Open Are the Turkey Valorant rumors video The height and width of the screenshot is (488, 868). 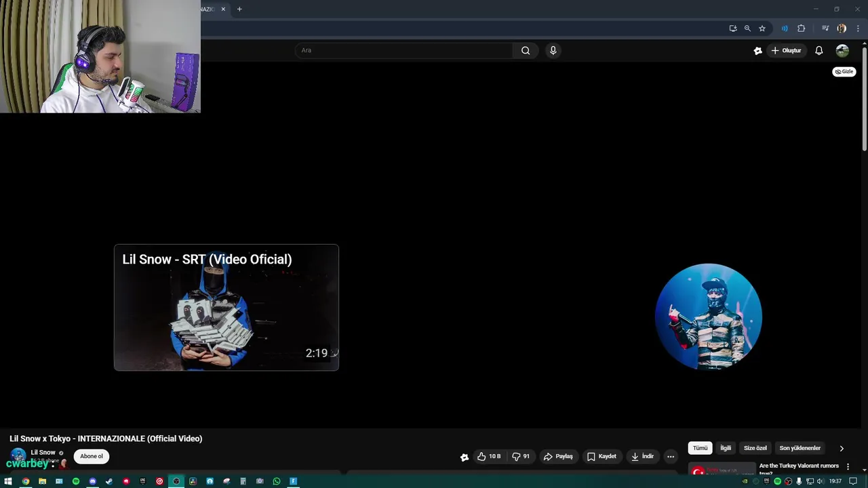[x=799, y=468]
